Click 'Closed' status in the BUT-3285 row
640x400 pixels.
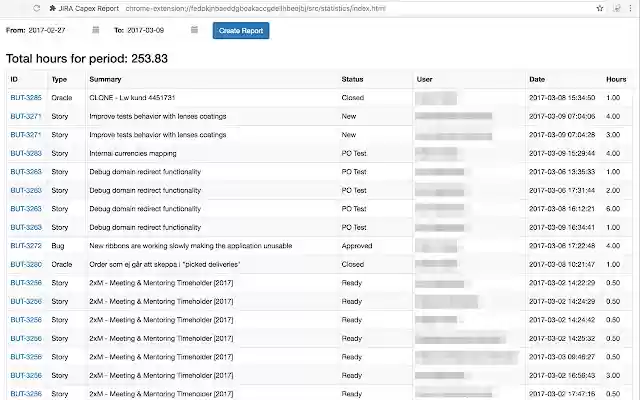click(353, 98)
